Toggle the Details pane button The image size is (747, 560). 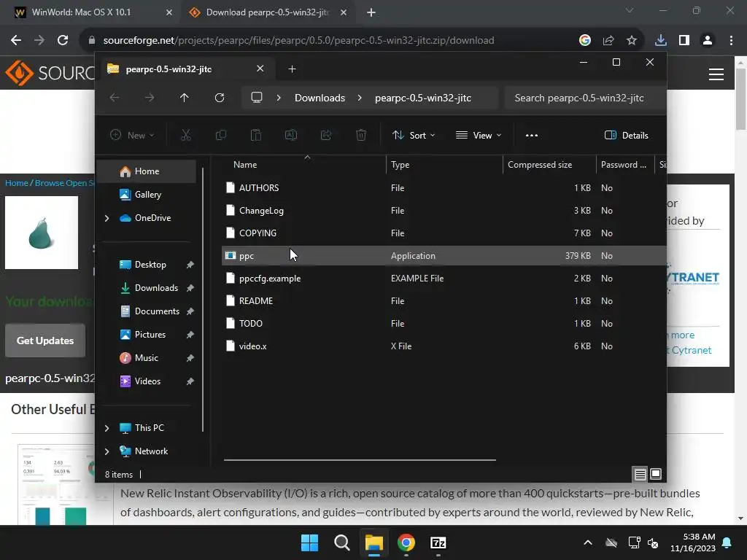pyautogui.click(x=626, y=135)
